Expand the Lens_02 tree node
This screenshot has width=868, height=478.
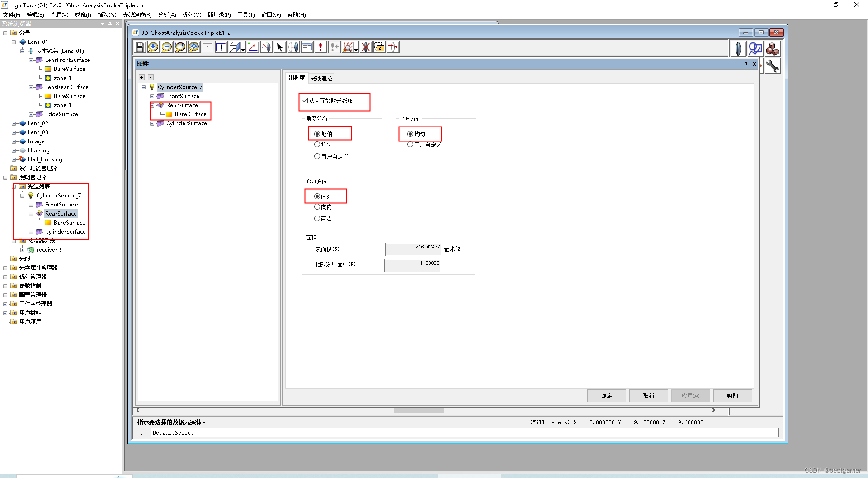[14, 123]
